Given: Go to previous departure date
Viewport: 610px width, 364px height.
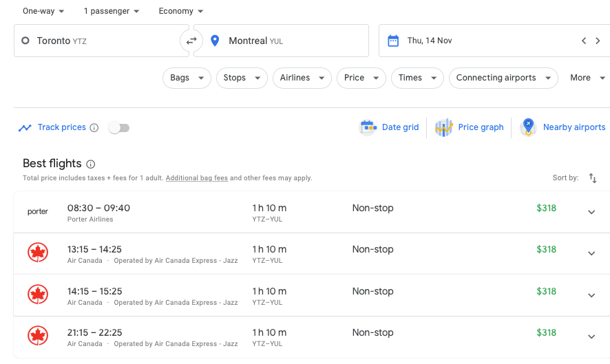Looking at the screenshot, I should point(584,41).
